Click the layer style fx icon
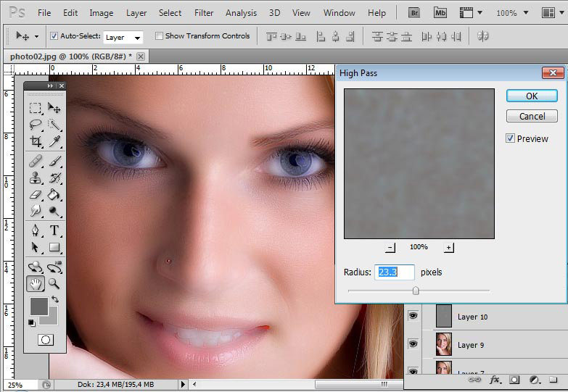The width and height of the screenshot is (568, 392). click(x=495, y=379)
